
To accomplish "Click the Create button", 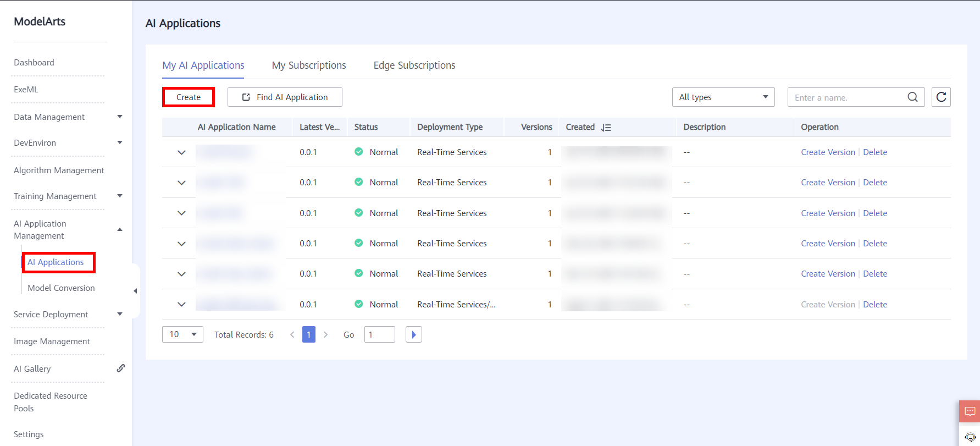I will point(189,97).
